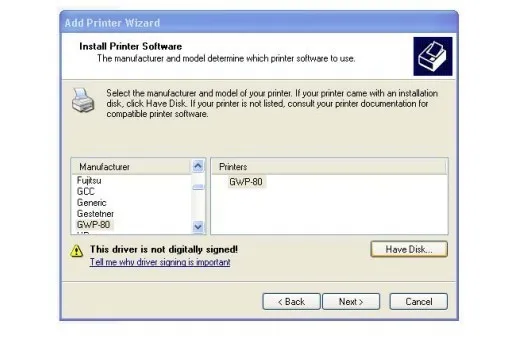
Task: Click the Printers column header
Action: click(x=329, y=167)
